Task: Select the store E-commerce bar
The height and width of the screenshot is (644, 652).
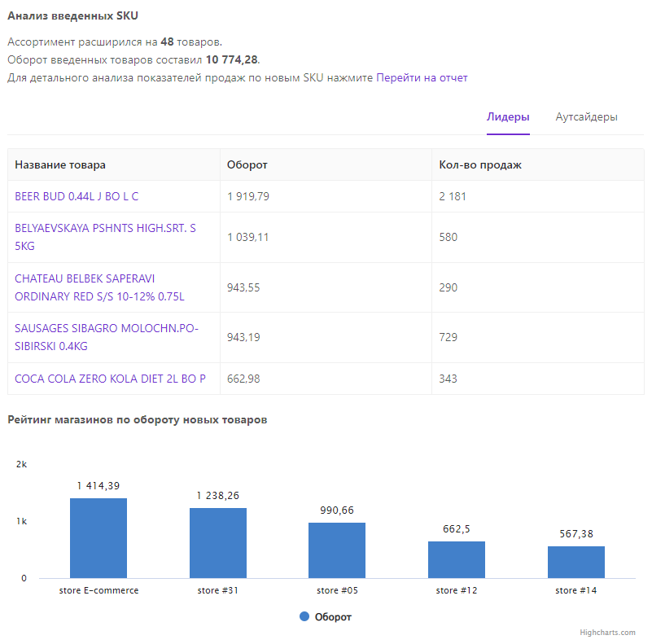Action: tap(98, 538)
